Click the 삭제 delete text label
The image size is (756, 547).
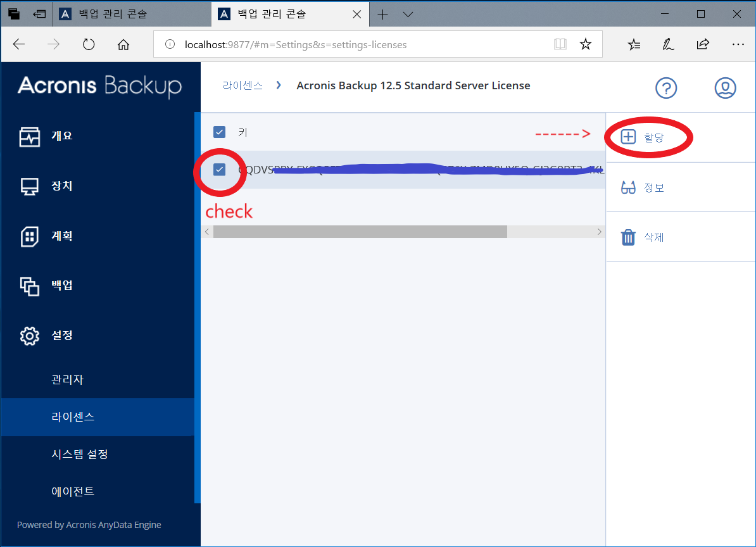(654, 237)
